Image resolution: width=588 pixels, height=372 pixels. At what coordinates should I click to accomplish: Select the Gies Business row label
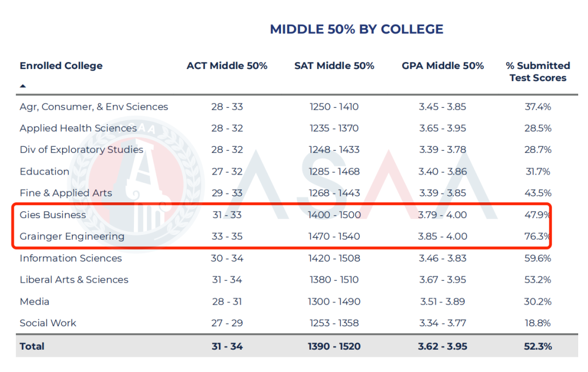53,215
